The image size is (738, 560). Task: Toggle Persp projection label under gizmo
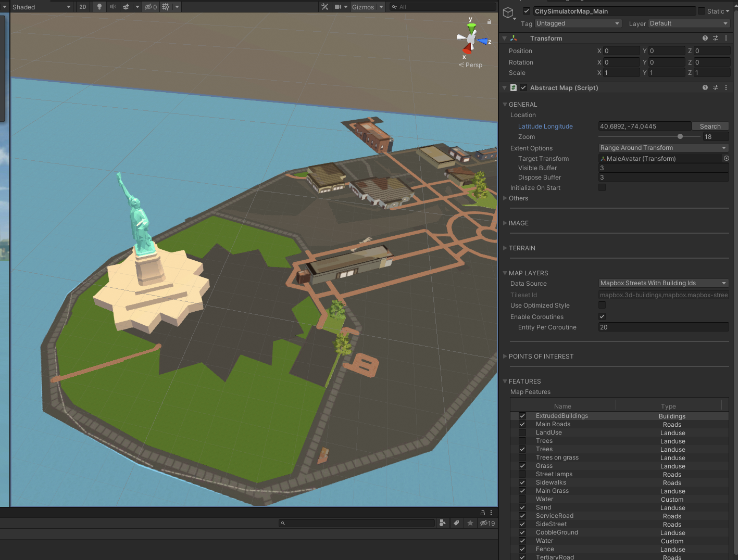coord(471,65)
